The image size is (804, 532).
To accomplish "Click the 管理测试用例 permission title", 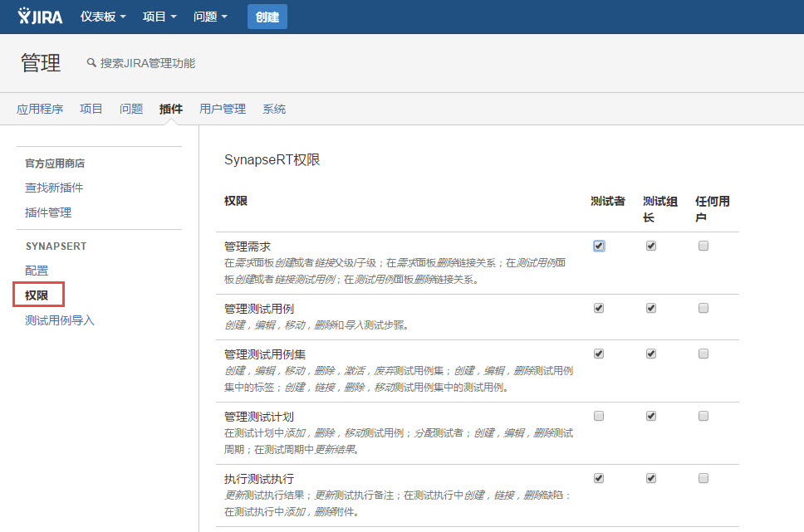I will [259, 309].
